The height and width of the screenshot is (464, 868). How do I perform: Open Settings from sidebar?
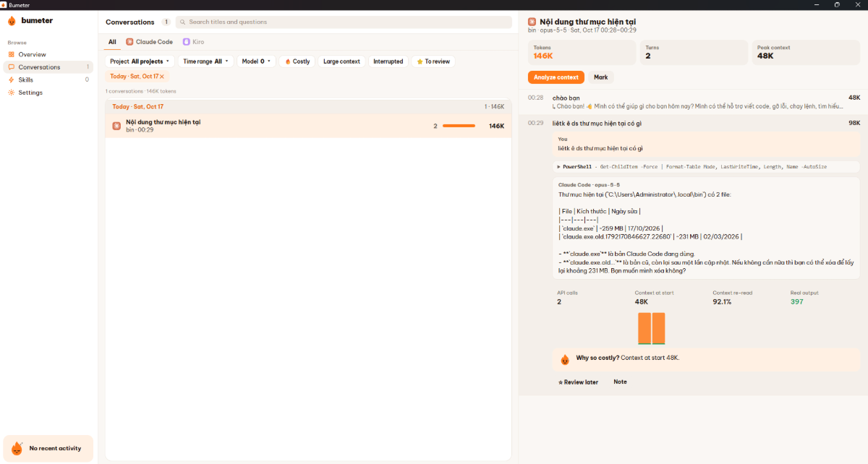coord(48,93)
